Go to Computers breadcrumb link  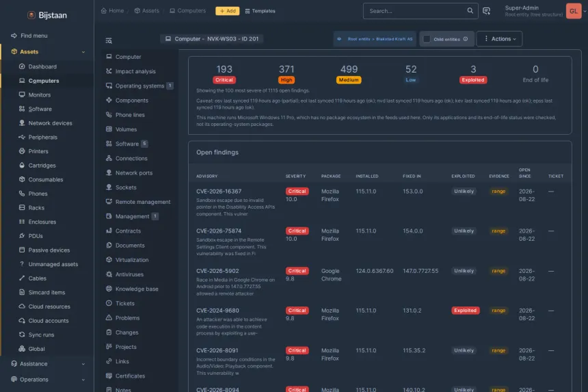[x=187, y=11]
